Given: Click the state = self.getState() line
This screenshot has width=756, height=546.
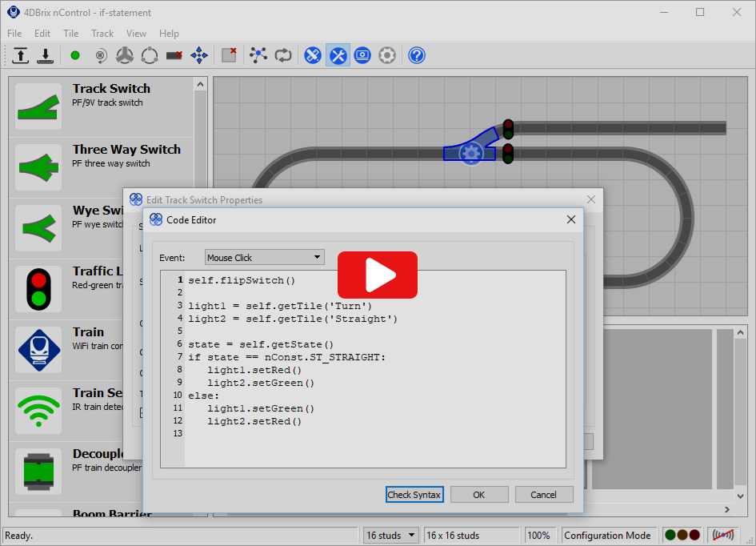Looking at the screenshot, I should [261, 344].
